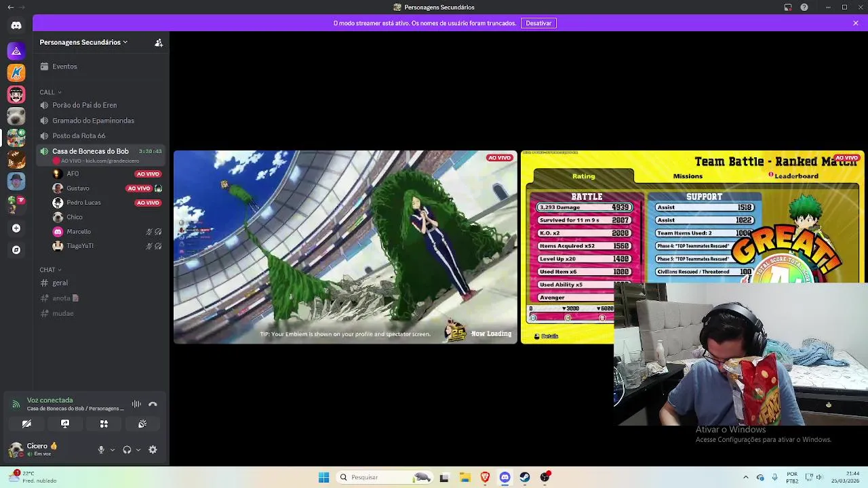868x488 pixels.
Task: Click the Voz conectada status text
Action: [50, 400]
